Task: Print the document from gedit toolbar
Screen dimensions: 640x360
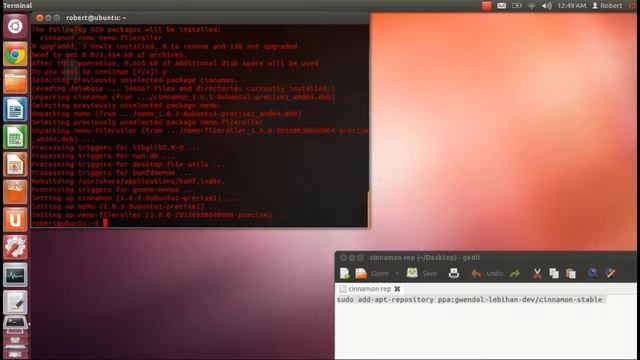Action: point(453,273)
